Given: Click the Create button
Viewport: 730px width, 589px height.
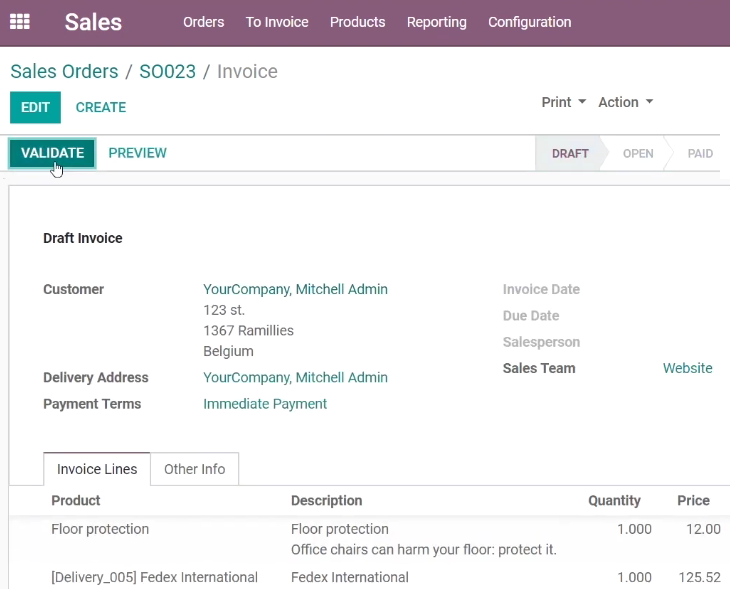Looking at the screenshot, I should tap(101, 108).
